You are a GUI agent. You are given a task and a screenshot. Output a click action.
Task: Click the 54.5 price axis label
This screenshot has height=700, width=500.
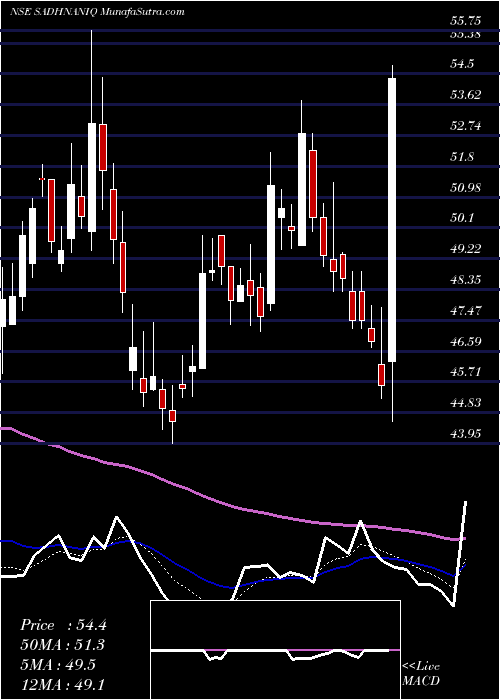click(462, 64)
